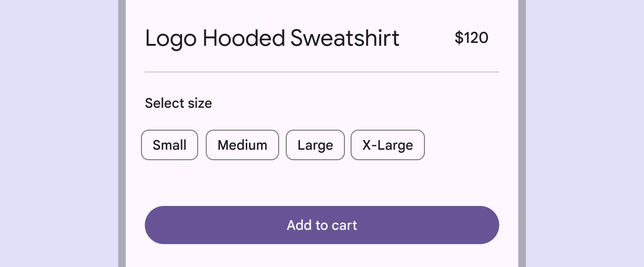Pick the Large size chip
The width and height of the screenshot is (644, 267).
point(315,145)
